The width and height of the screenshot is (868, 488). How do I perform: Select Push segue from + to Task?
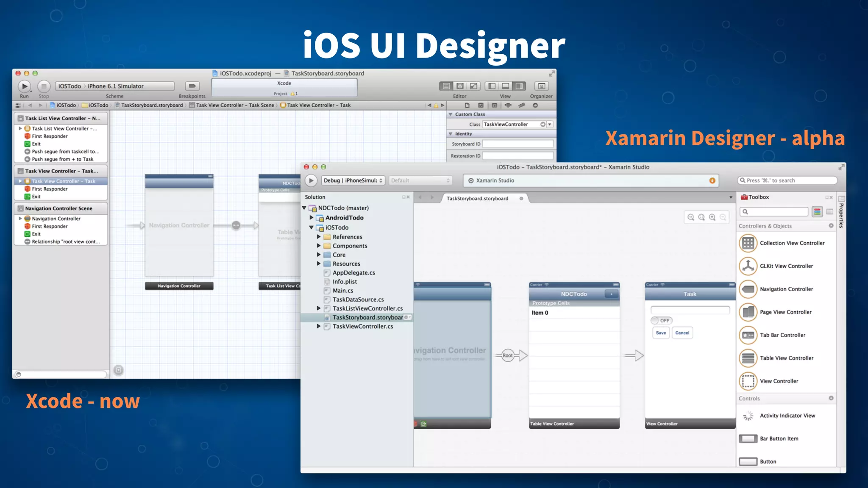(x=59, y=159)
